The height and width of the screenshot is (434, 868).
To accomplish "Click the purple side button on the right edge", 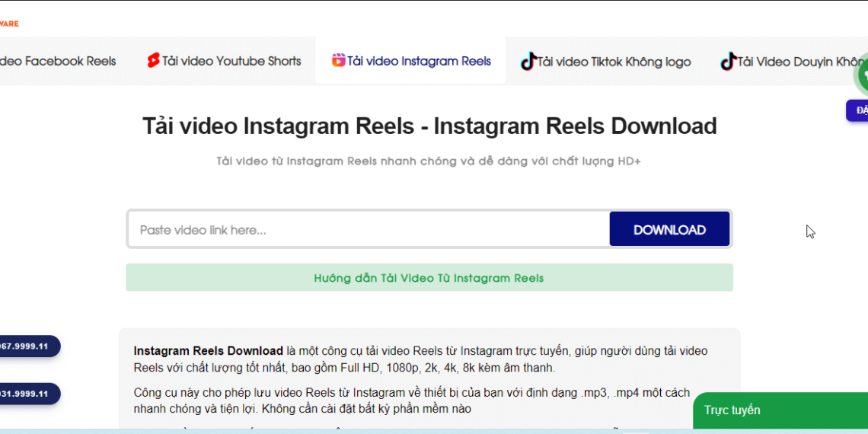I will point(857,110).
